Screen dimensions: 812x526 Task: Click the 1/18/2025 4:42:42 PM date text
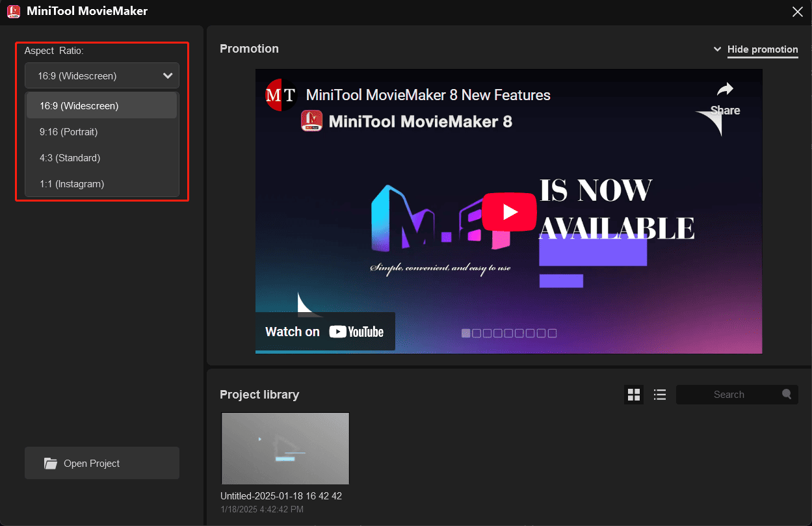point(262,509)
